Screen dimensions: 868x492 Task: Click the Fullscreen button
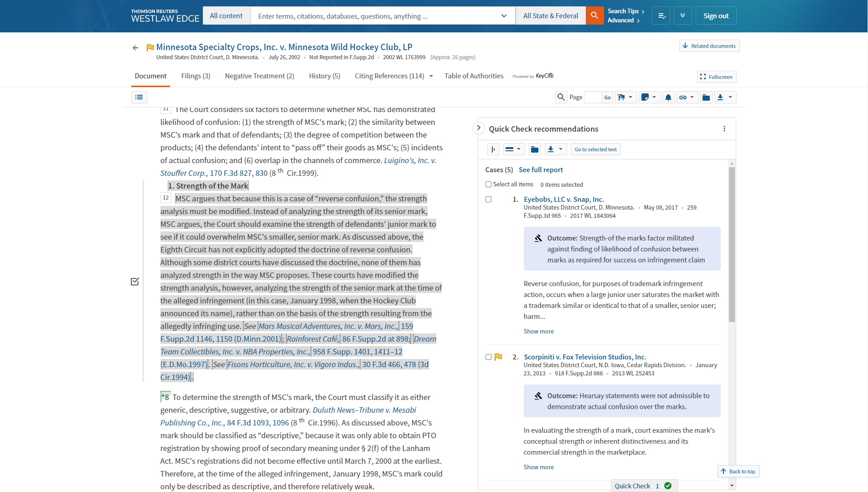coord(716,77)
